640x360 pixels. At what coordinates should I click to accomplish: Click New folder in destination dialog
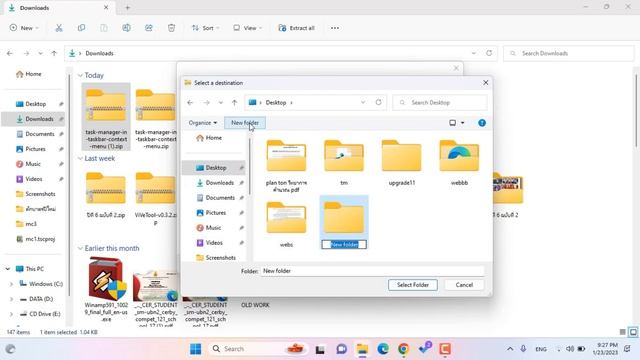[245, 122]
